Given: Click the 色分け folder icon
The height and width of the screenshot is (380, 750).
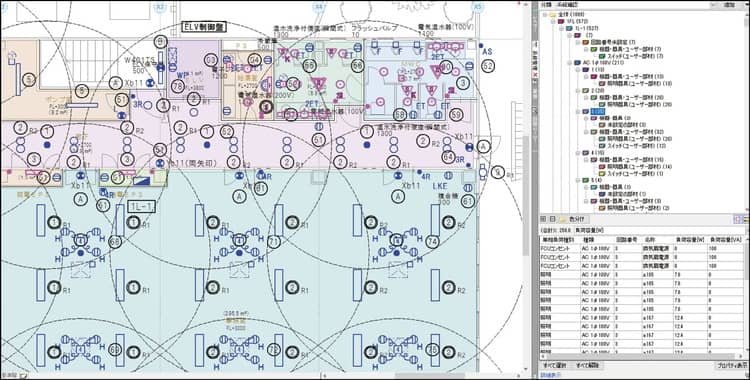Looking at the screenshot, I should [563, 219].
